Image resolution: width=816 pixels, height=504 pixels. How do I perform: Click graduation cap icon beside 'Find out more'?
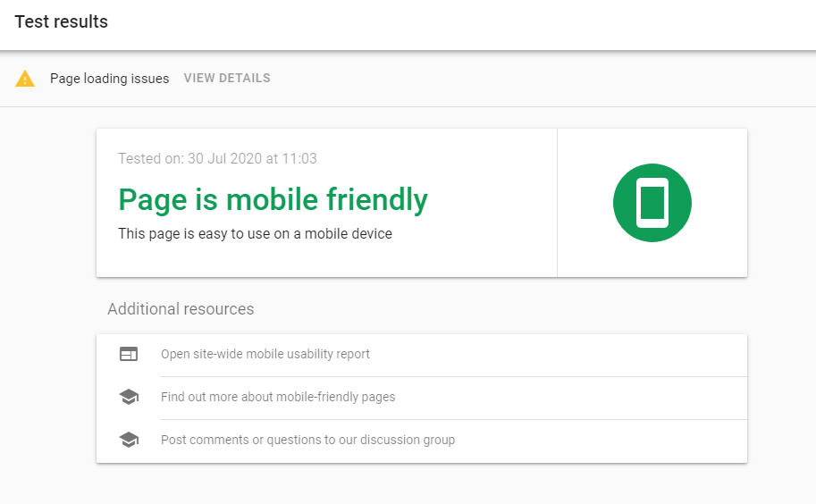point(129,397)
